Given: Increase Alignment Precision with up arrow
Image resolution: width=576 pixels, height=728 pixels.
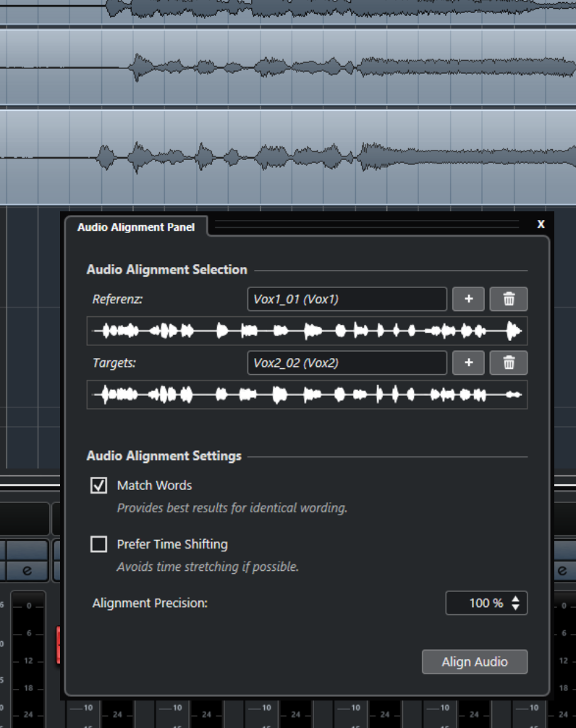Looking at the screenshot, I should pyautogui.click(x=515, y=598).
